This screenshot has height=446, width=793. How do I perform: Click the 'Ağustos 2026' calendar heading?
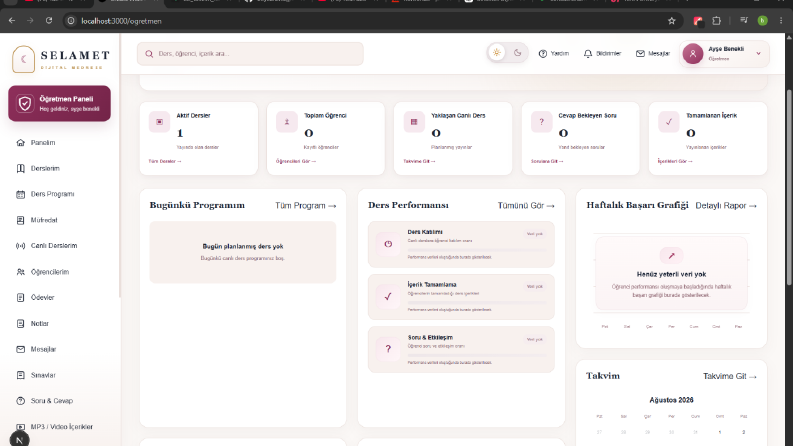click(x=671, y=400)
